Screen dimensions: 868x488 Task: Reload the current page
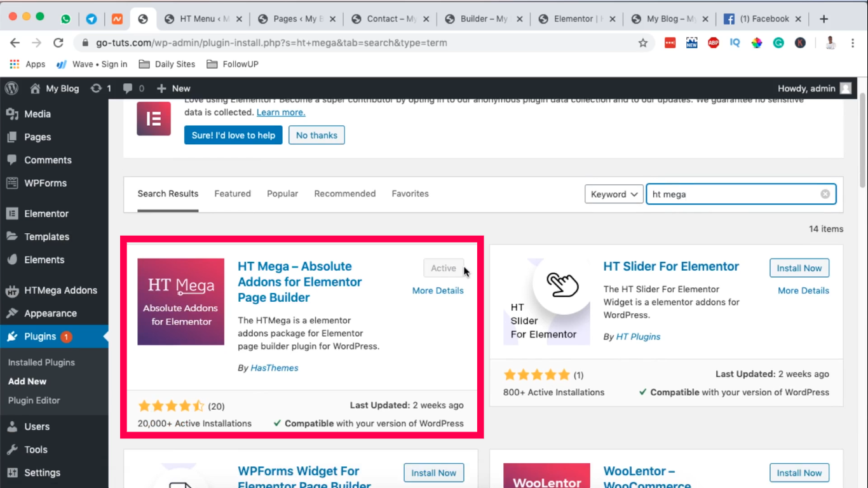click(58, 43)
